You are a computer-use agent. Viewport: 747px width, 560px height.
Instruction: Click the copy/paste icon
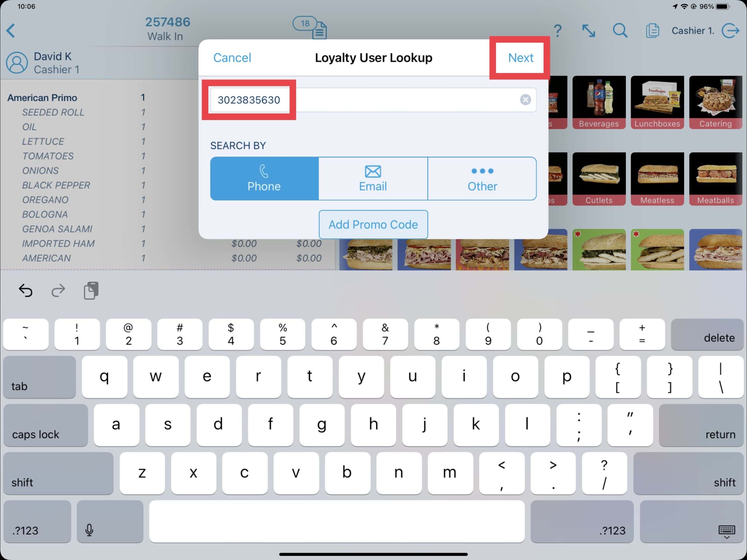[91, 290]
